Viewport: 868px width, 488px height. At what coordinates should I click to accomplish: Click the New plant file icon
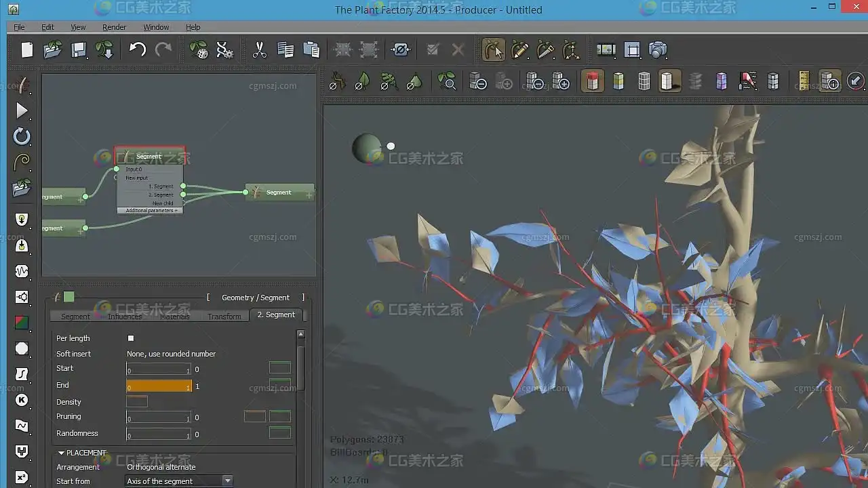pyautogui.click(x=26, y=50)
